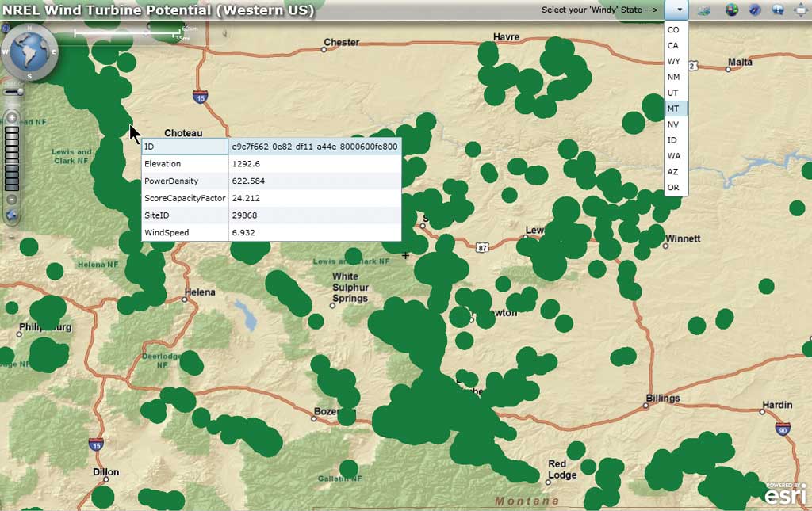The image size is (812, 511).
Task: Choose CO from the state list
Action: point(676,30)
